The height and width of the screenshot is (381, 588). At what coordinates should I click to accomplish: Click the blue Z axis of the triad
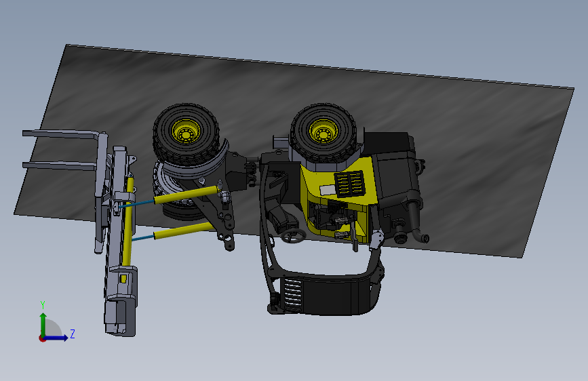(56, 338)
